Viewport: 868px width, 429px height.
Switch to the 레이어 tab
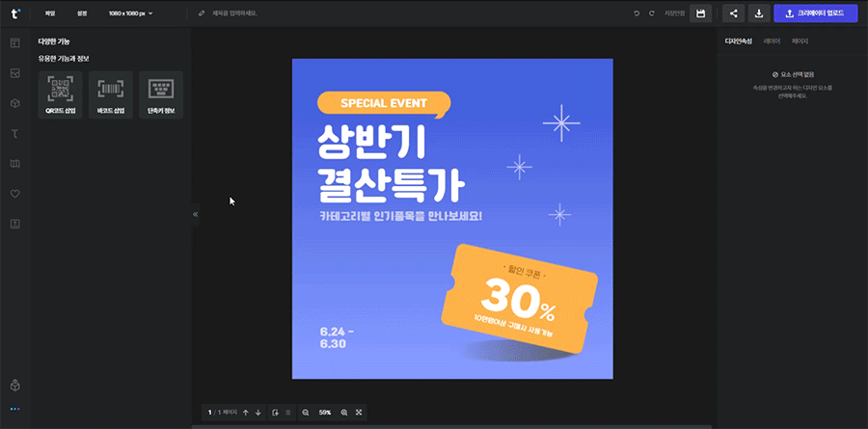click(x=772, y=41)
